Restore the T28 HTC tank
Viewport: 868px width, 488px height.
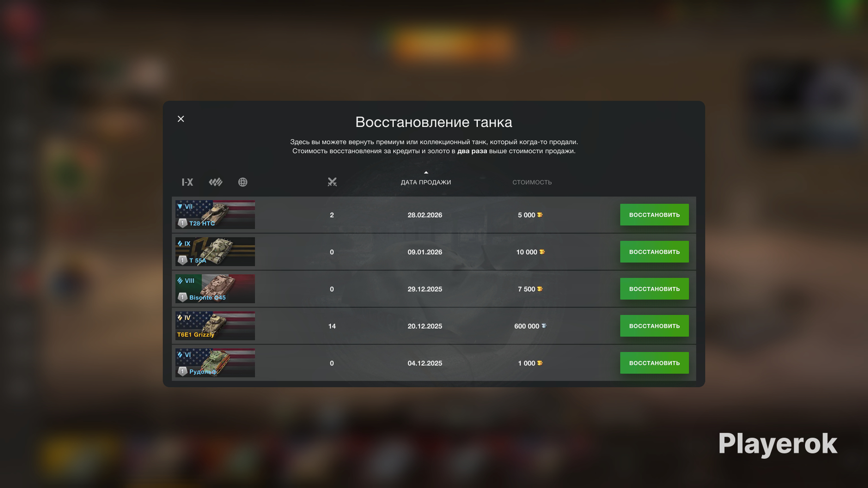[654, 215]
